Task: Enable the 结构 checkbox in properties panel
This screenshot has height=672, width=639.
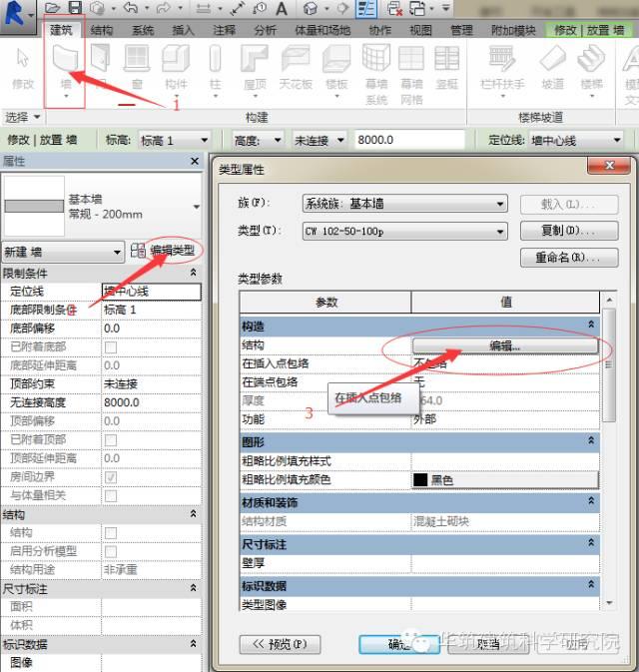Action: pos(111,533)
